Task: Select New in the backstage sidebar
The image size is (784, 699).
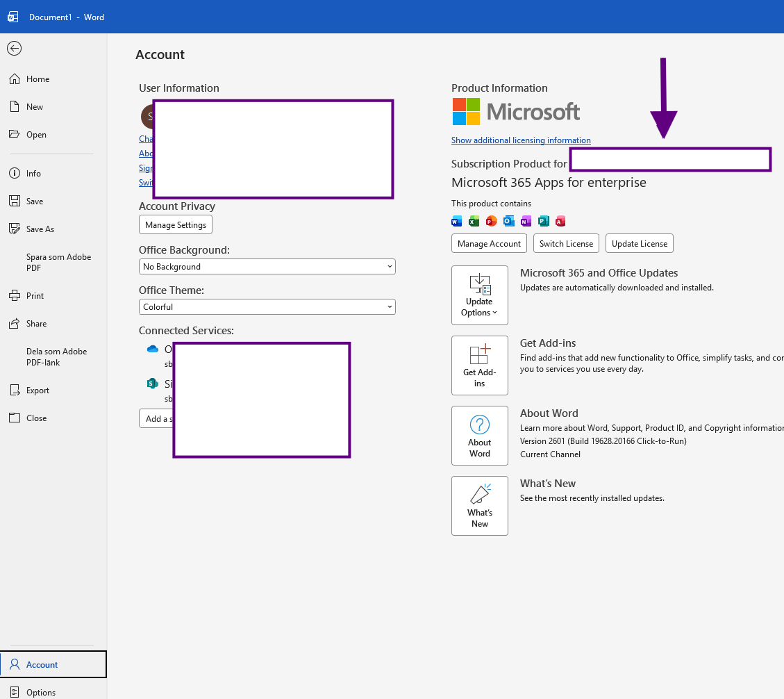Action: point(53,106)
